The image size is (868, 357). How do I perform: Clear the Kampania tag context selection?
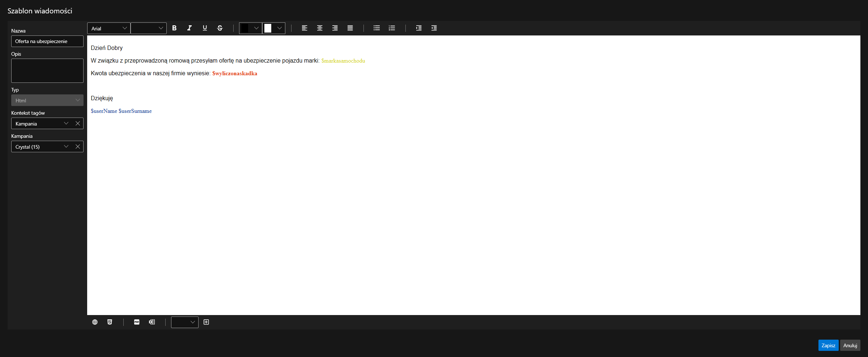pyautogui.click(x=78, y=123)
